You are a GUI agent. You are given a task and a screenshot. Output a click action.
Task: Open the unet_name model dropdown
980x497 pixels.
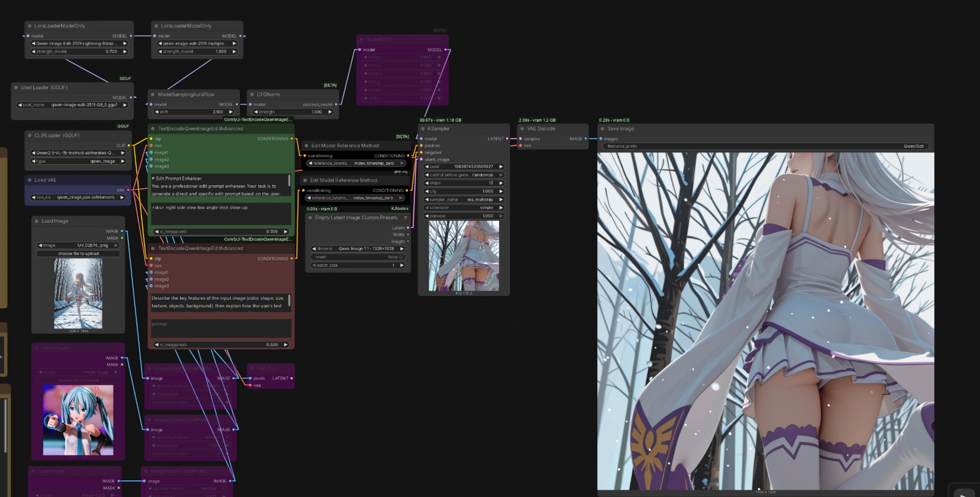(73, 105)
